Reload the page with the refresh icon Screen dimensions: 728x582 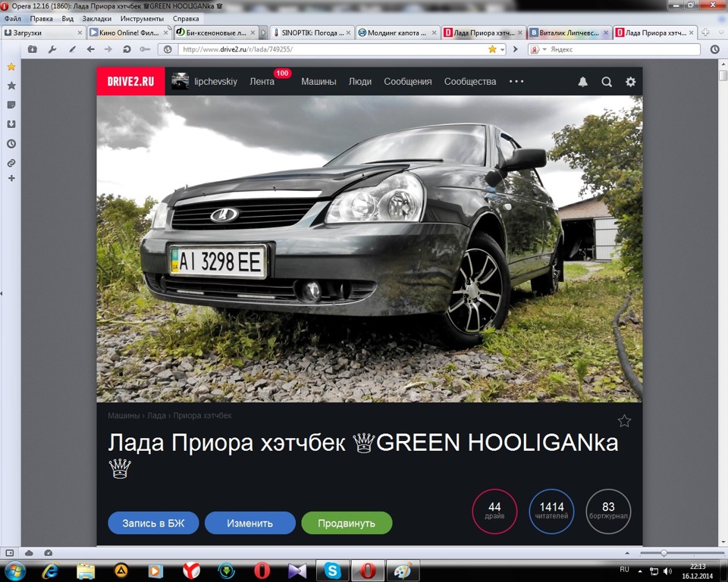(x=127, y=49)
